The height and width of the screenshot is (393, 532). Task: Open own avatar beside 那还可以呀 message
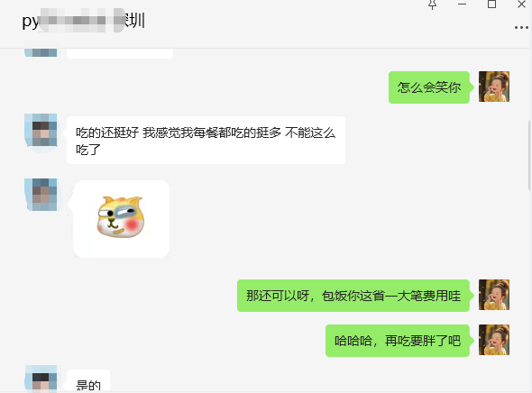click(494, 295)
